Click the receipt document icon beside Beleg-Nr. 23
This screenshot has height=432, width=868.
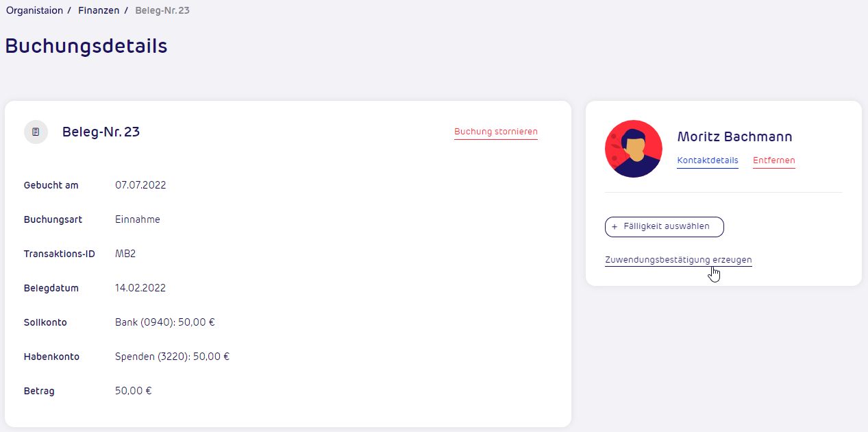tap(36, 132)
